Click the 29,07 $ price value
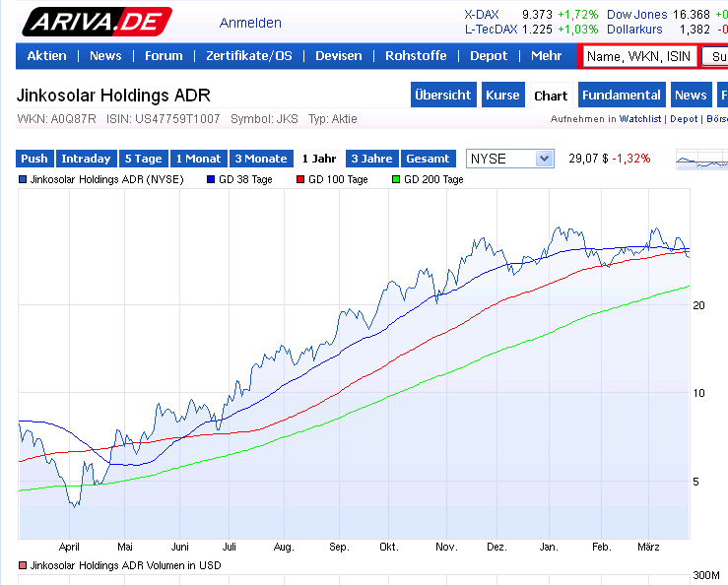 pos(588,159)
